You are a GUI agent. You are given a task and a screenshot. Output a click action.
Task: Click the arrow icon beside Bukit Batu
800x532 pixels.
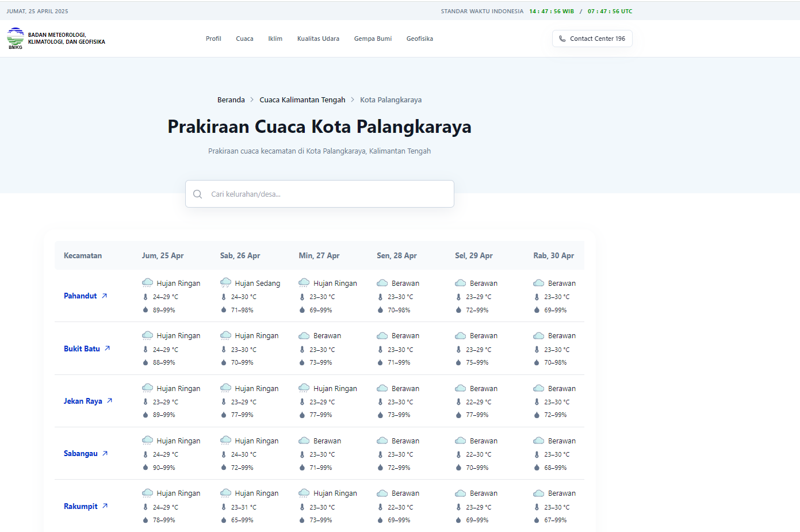coord(108,349)
